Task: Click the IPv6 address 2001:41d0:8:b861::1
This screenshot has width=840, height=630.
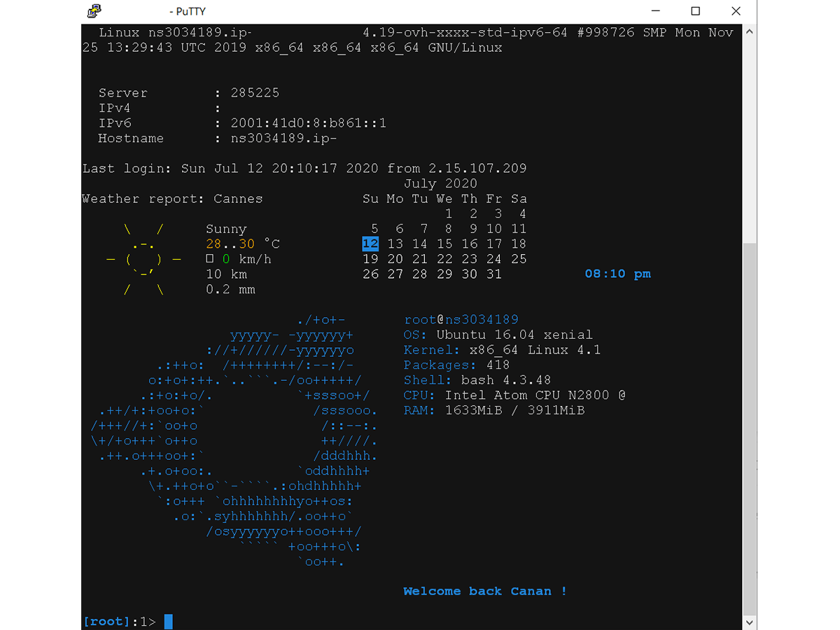Action: pos(309,122)
